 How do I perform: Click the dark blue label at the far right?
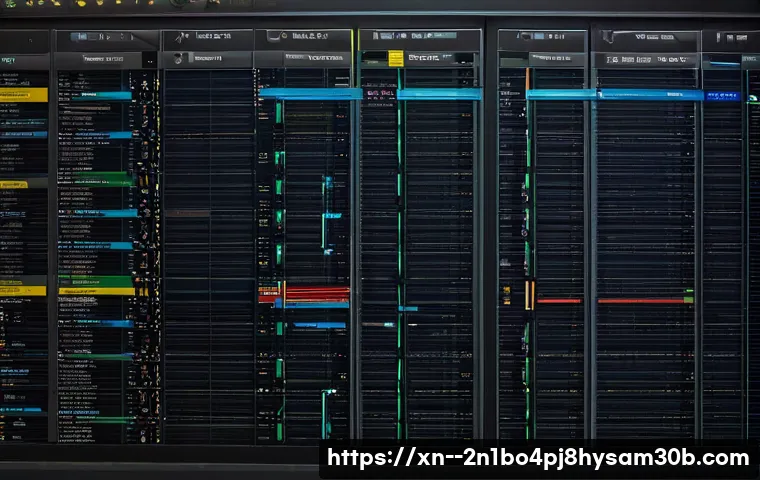coord(723,96)
